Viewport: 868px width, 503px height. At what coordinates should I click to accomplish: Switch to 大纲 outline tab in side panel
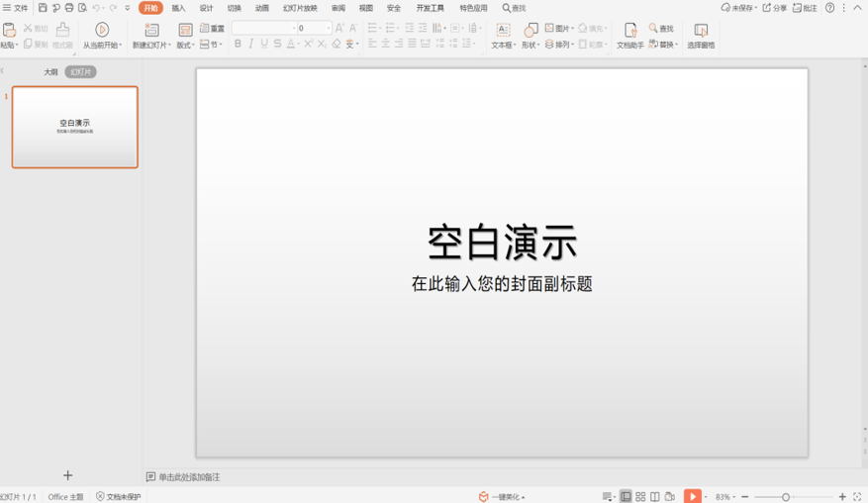point(50,72)
